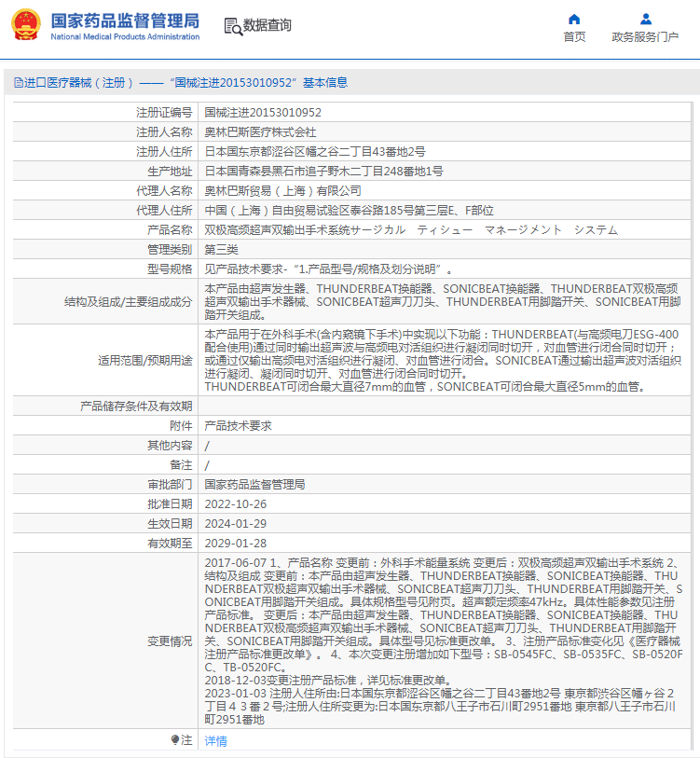Screen dimensions: 700x758
Task: Click the 审批部门 row label
Action: [x=170, y=485]
